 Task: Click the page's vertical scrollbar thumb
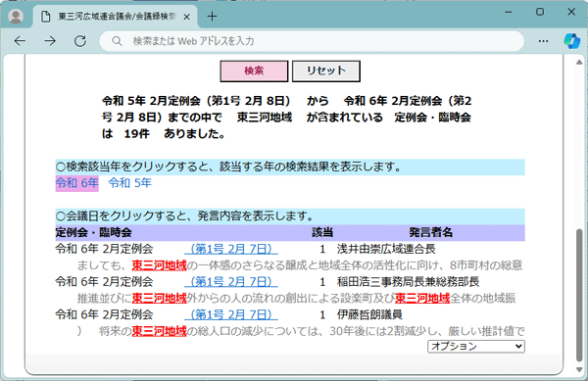(x=579, y=296)
